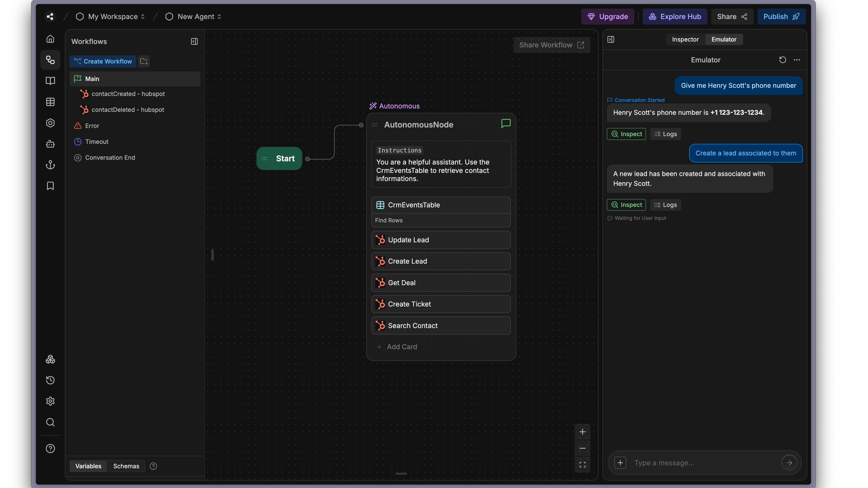
Task: Click the Share button
Action: point(732,17)
